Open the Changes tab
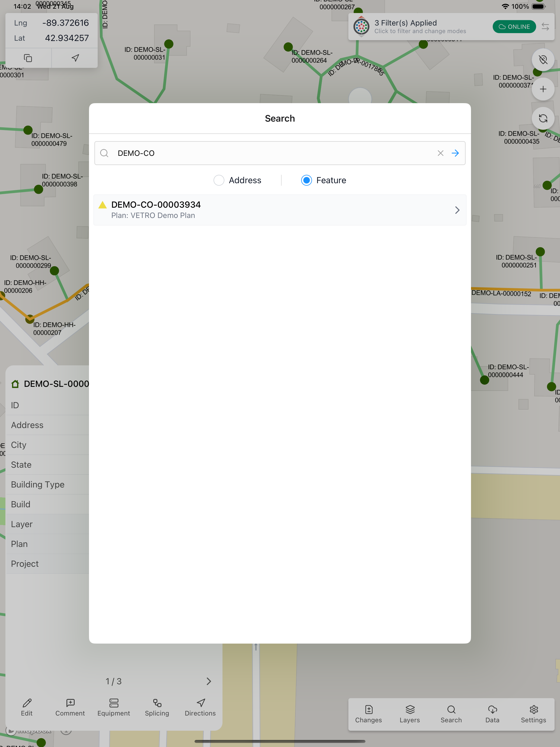Viewport: 560px width, 747px height. (x=369, y=714)
